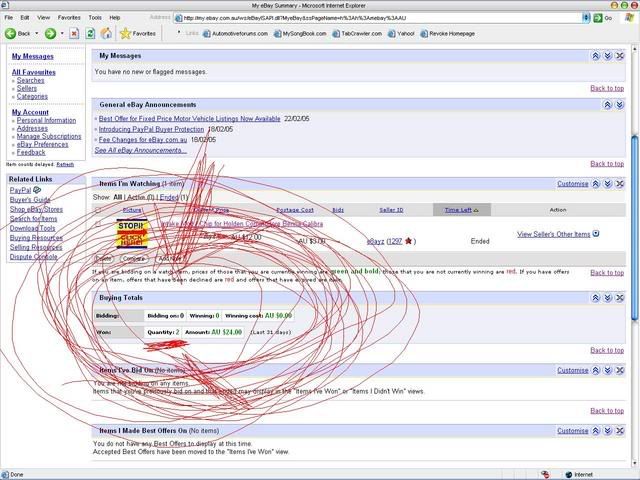The height and width of the screenshot is (480, 640).
Task: Go forward with the green Forward arrow
Action: [x=50, y=33]
